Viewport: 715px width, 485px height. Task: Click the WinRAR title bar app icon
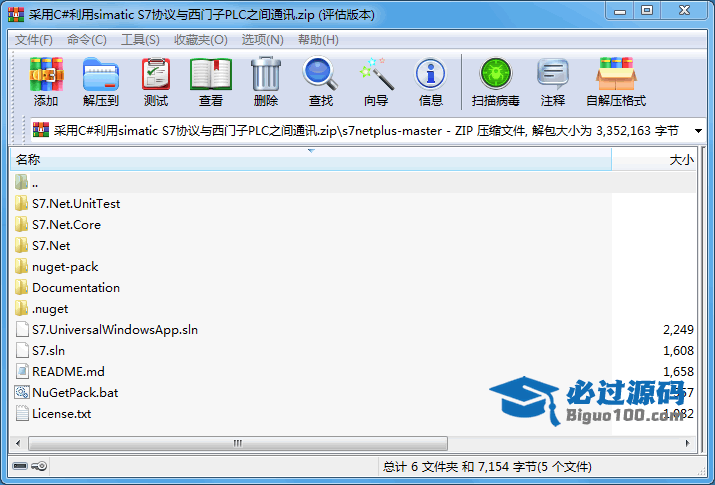pos(16,15)
